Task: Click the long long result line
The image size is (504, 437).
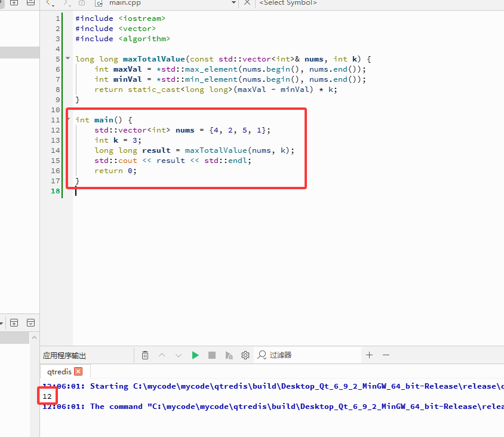Action: coord(194,150)
